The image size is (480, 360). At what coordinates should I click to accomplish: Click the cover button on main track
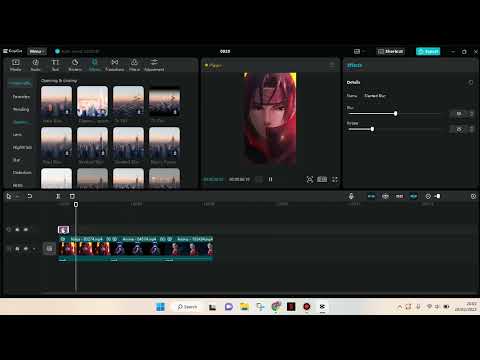(49, 249)
